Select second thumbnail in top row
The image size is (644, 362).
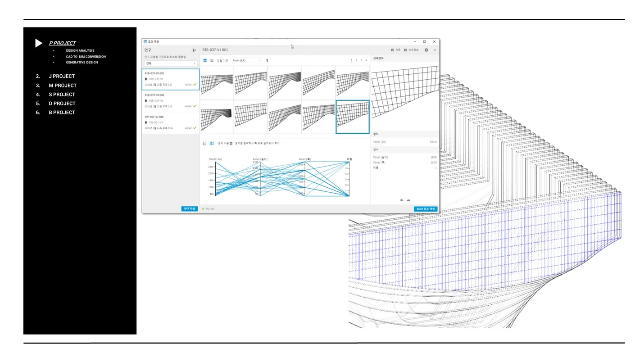point(251,83)
